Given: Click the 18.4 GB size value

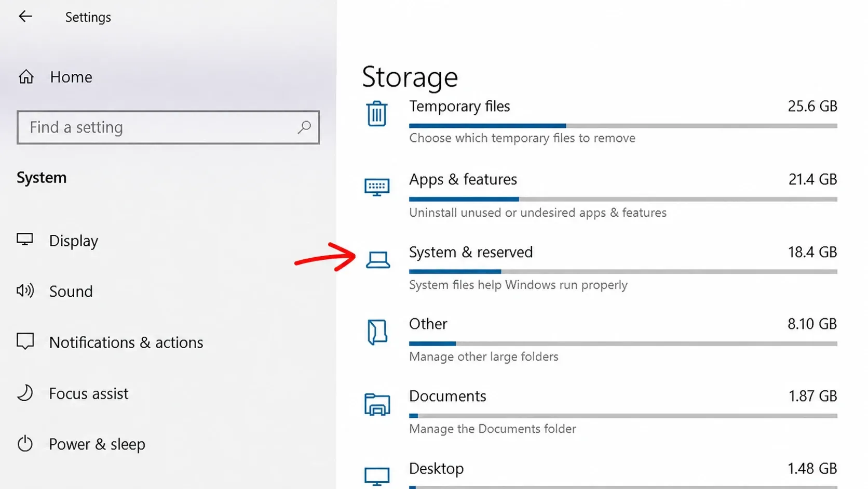Looking at the screenshot, I should (812, 253).
